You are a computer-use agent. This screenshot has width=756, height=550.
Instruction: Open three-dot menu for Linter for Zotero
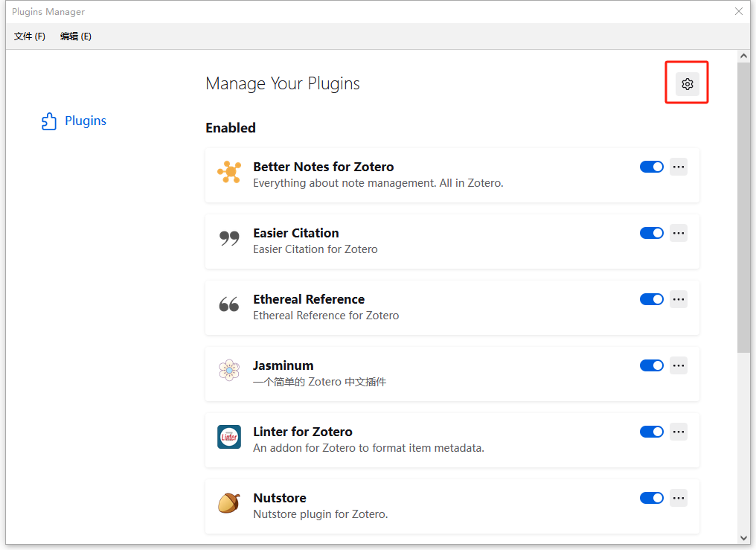coord(679,432)
